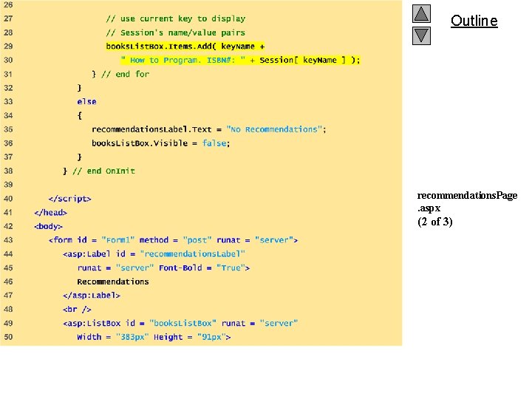Click the '</head>' closing tag
Image resolution: width=532 pixels, height=399 pixels.
tap(50, 212)
